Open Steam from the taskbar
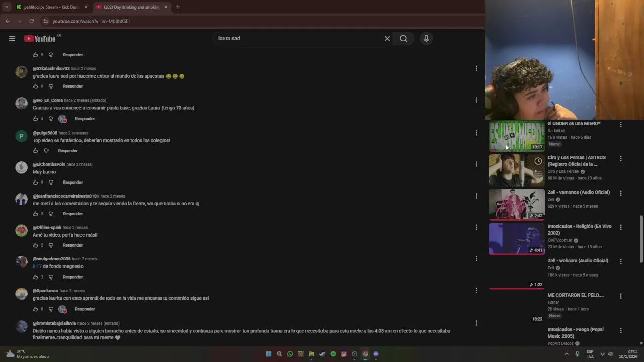 tap(322, 354)
